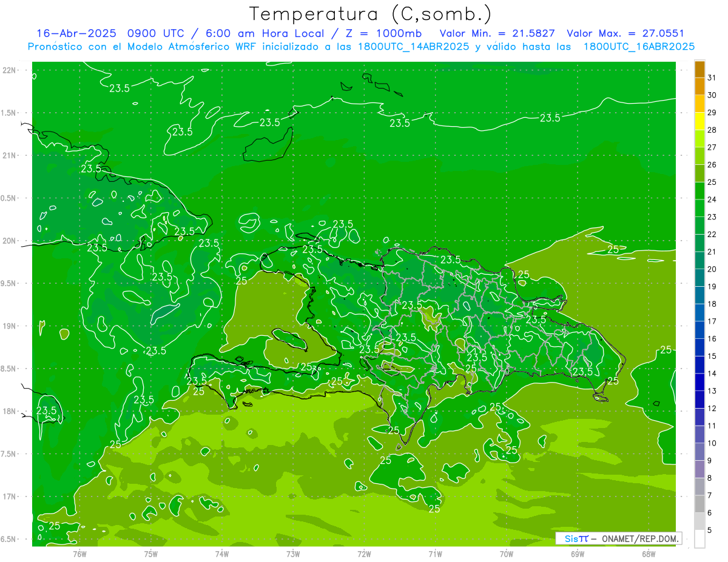The width and height of the screenshot is (728, 562).
Task: Click the '70W' longitude label
Action: point(507,554)
